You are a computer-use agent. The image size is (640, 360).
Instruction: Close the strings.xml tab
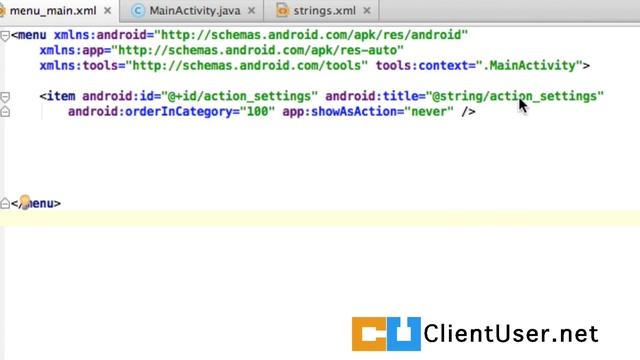(367, 11)
